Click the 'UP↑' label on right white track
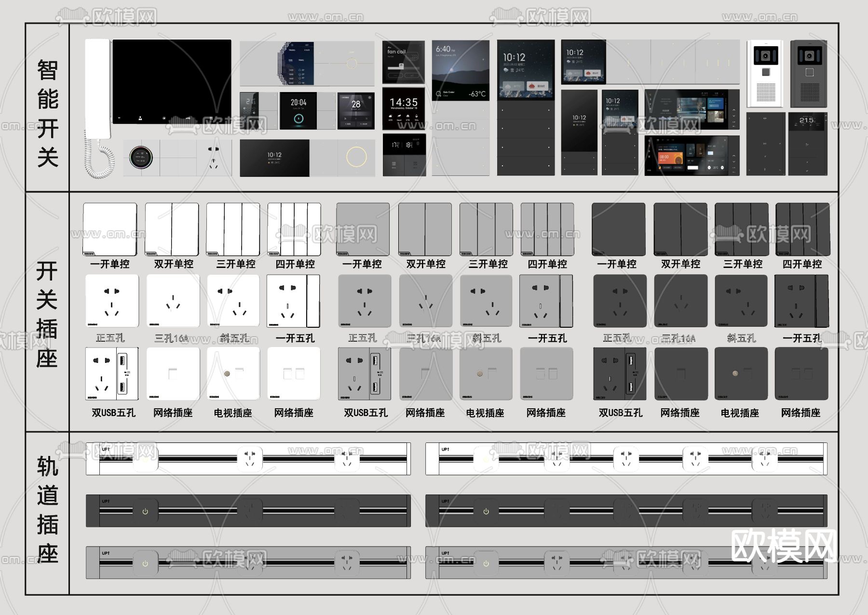The image size is (868, 615). tap(445, 449)
